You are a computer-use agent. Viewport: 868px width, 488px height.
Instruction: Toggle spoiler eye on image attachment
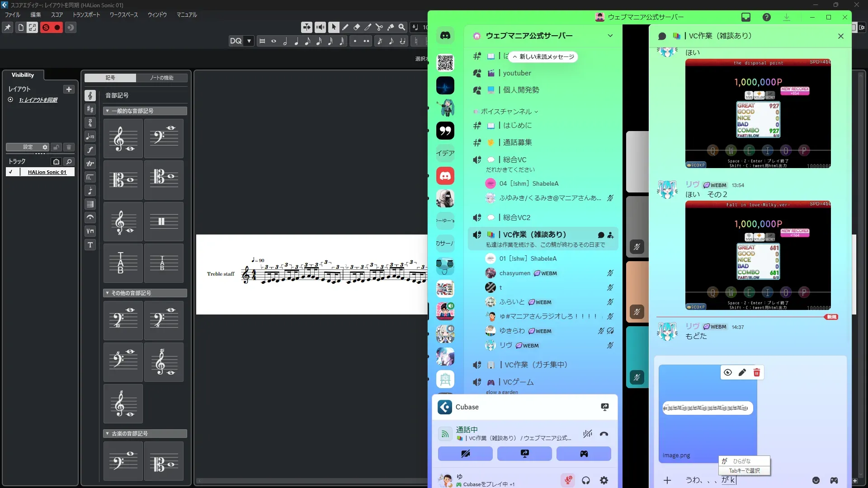pyautogui.click(x=727, y=372)
